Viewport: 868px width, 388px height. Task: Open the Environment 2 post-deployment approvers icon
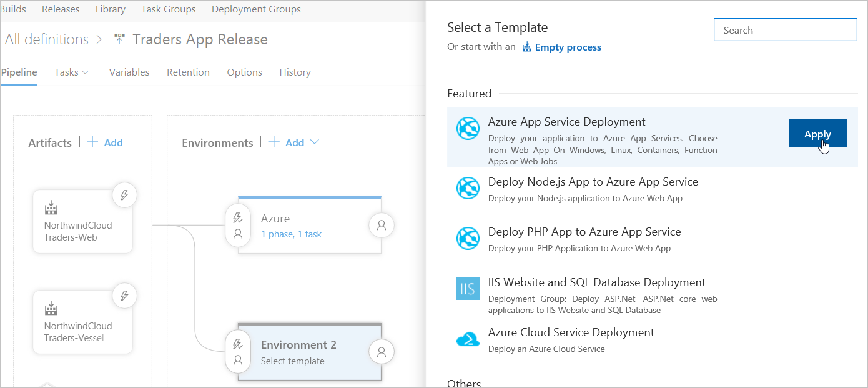point(382,352)
